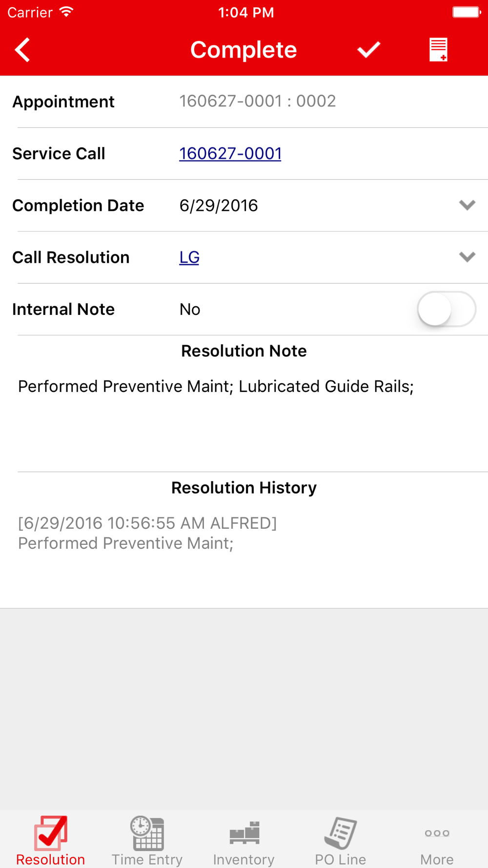The height and width of the screenshot is (868, 488).
Task: Tap the Appointment number 160627-0001 : 0002
Action: click(x=258, y=101)
